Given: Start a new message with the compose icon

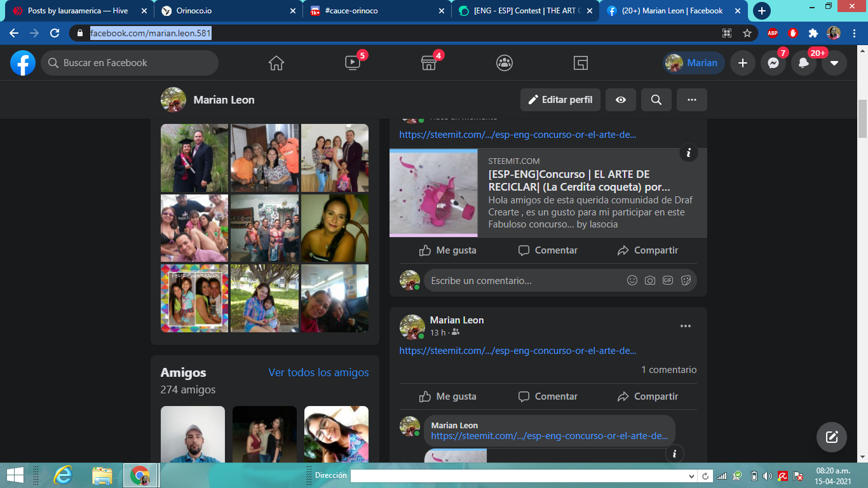Looking at the screenshot, I should [x=832, y=437].
